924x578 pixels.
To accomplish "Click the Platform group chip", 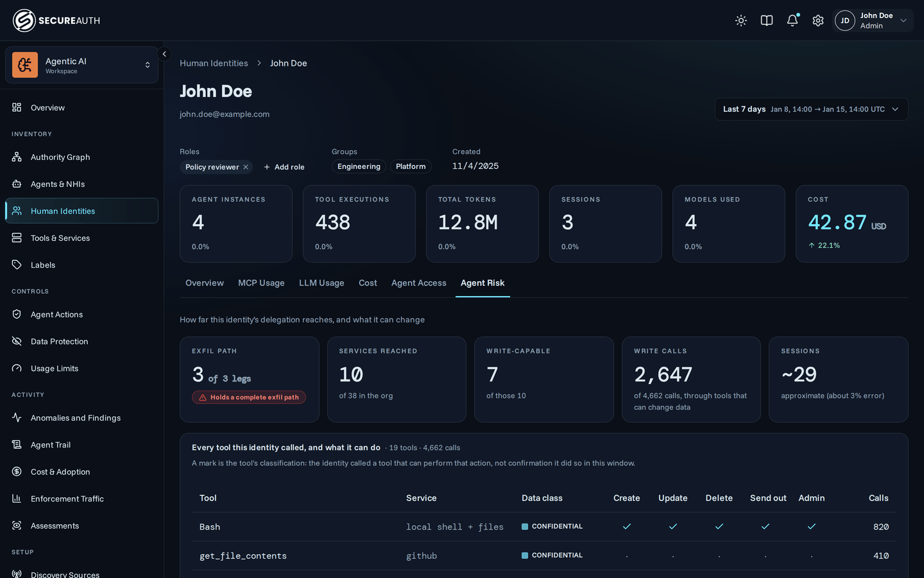I will click(x=411, y=167).
